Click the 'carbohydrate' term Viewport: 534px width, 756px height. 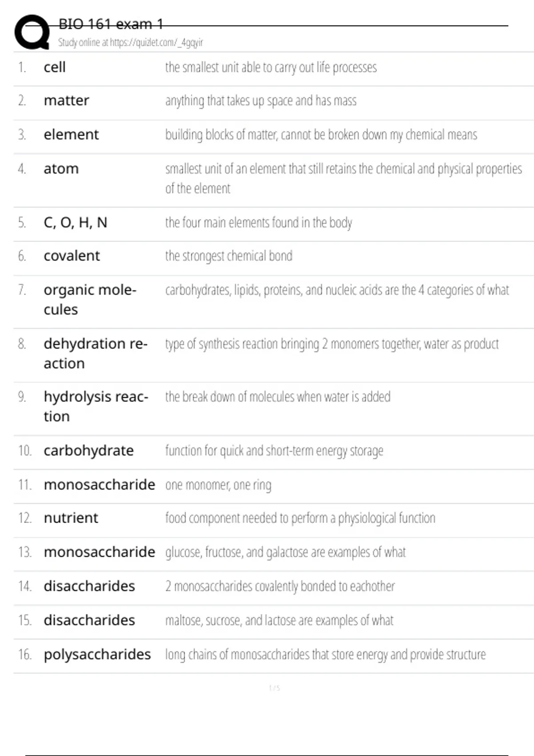[x=89, y=450]
